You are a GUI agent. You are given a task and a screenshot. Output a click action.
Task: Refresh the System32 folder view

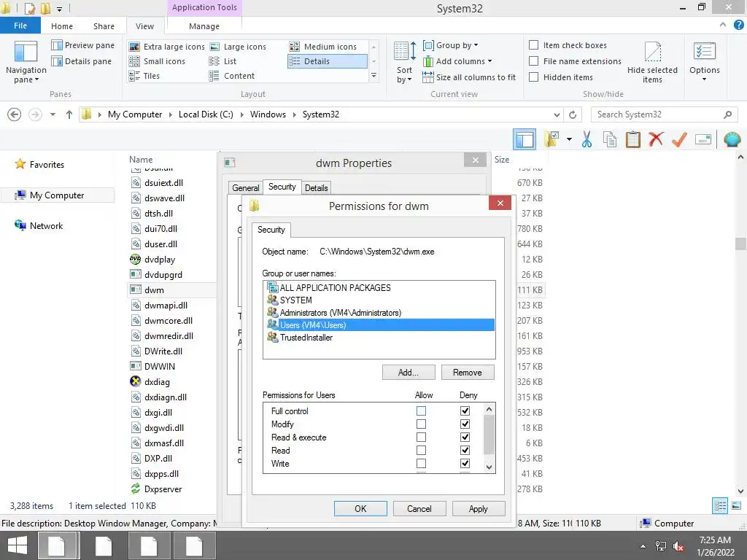click(x=573, y=114)
